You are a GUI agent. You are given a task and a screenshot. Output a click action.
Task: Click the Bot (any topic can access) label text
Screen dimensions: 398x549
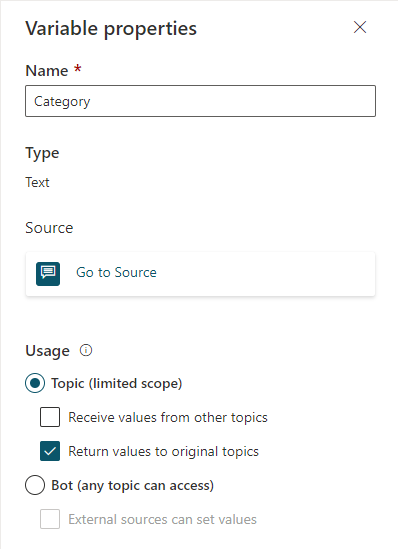(x=133, y=486)
